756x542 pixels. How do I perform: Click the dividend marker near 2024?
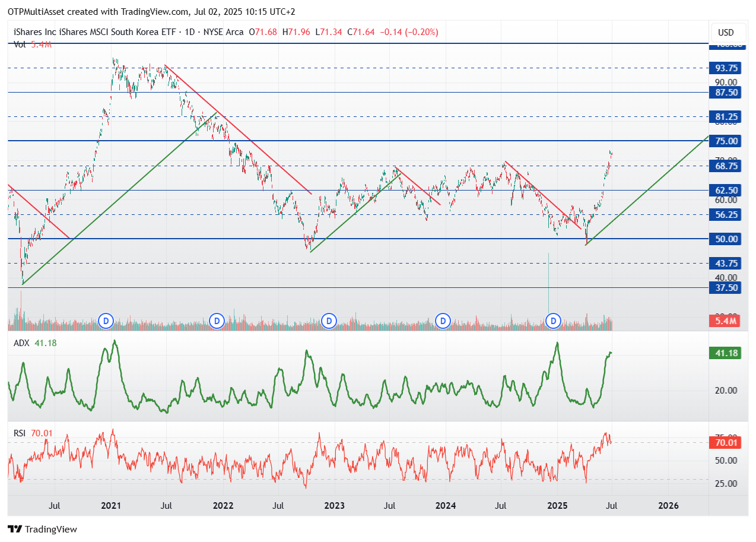coord(442,321)
